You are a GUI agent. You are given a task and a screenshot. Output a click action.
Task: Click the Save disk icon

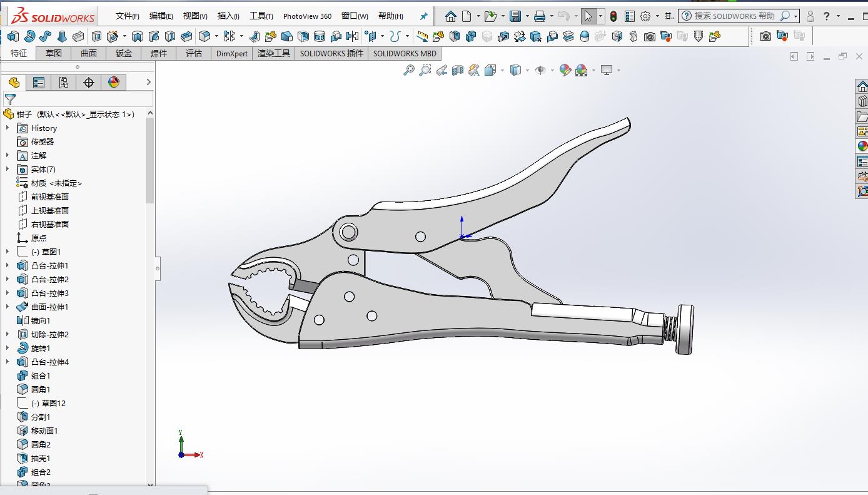coord(515,16)
